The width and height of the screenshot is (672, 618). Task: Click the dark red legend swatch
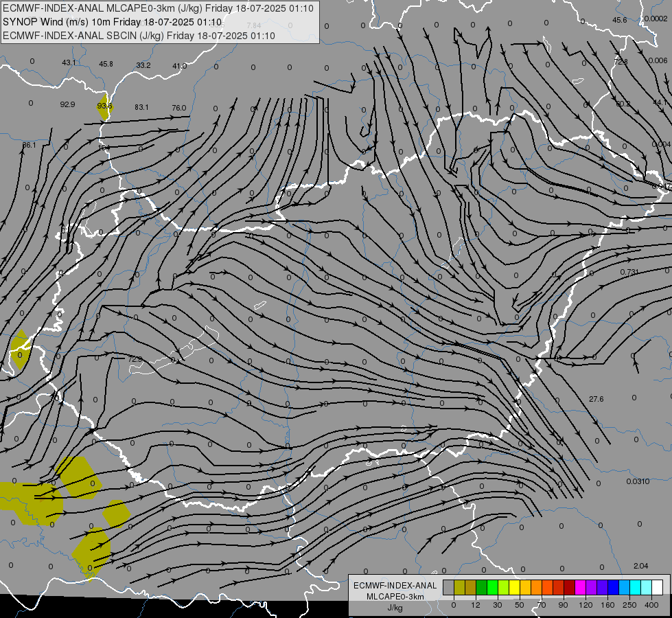[569, 587]
